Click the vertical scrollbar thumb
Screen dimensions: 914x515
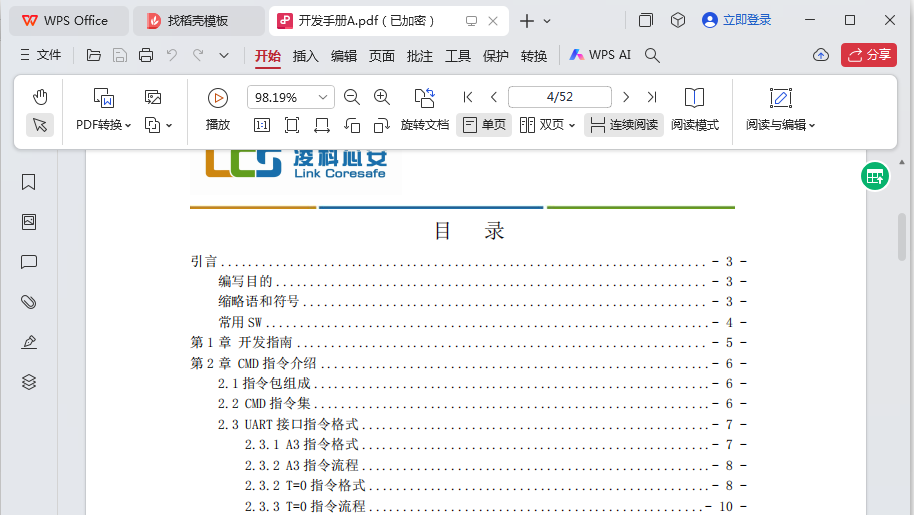[x=902, y=237]
